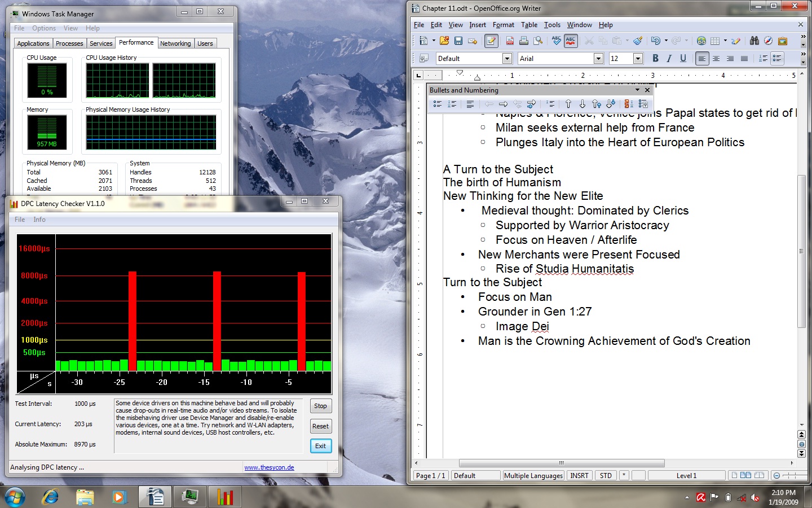
Task: Open the Format menu in Writer
Action: click(503, 25)
